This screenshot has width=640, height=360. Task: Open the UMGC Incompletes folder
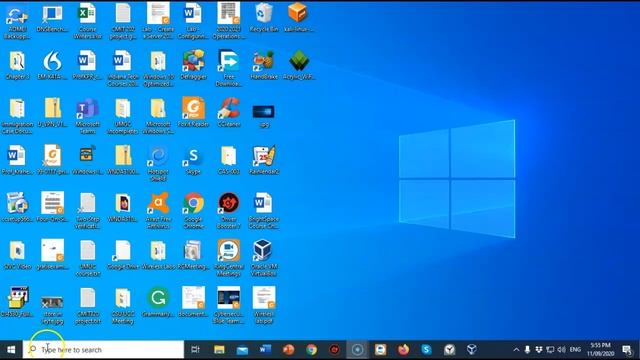[x=122, y=116]
